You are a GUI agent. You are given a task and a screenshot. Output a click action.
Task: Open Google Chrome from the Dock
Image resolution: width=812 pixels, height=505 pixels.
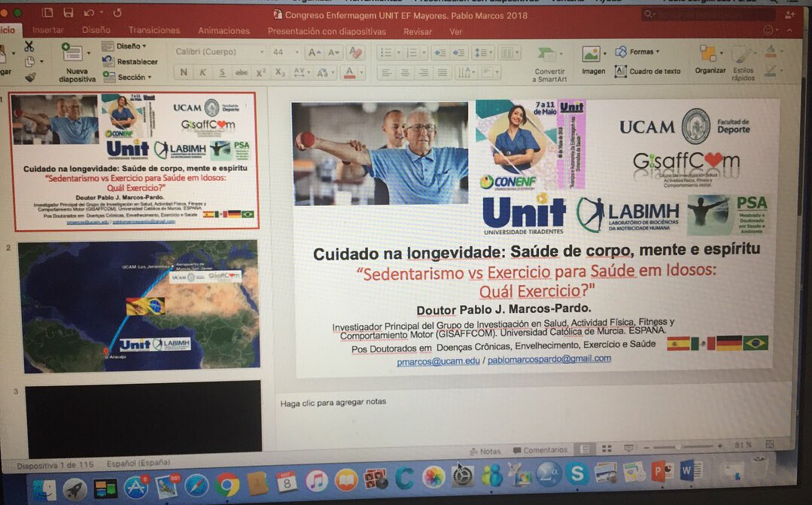227,485
